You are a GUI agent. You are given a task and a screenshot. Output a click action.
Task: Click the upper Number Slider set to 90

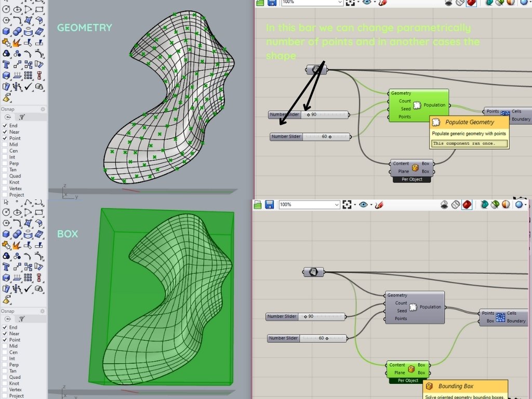coord(309,114)
